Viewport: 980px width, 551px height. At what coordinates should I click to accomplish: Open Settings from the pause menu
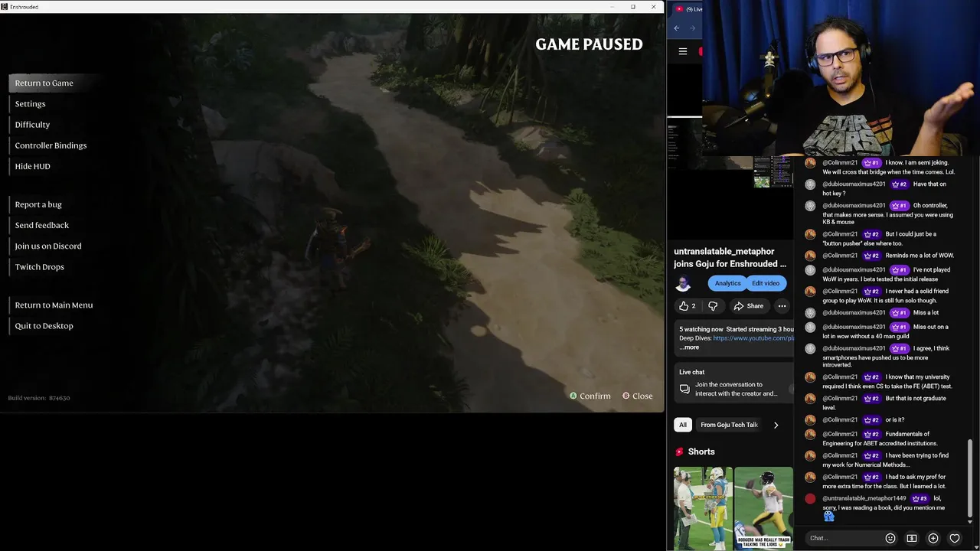[31, 104]
